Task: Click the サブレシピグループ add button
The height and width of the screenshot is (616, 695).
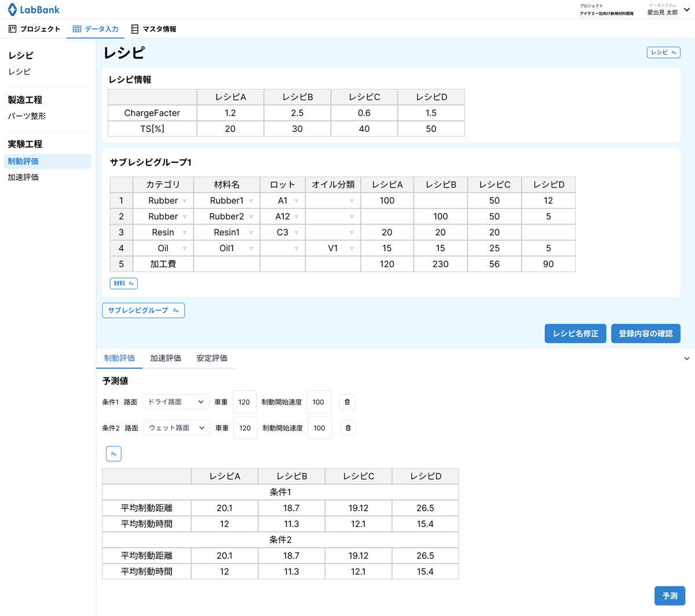Action: point(143,310)
